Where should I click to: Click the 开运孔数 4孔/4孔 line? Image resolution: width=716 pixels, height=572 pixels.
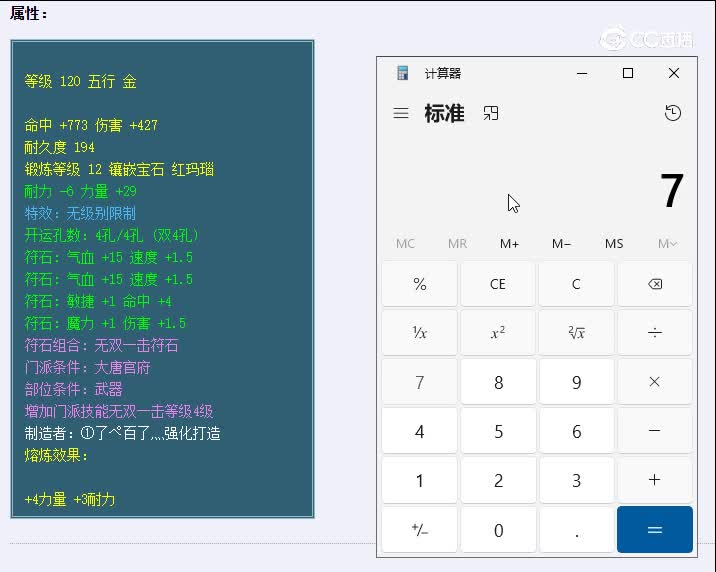112,235
